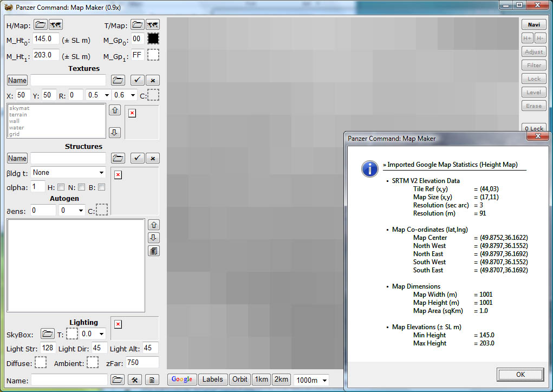Click the Light Dir input field
This screenshot has height=392, width=553.
pyautogui.click(x=99, y=348)
